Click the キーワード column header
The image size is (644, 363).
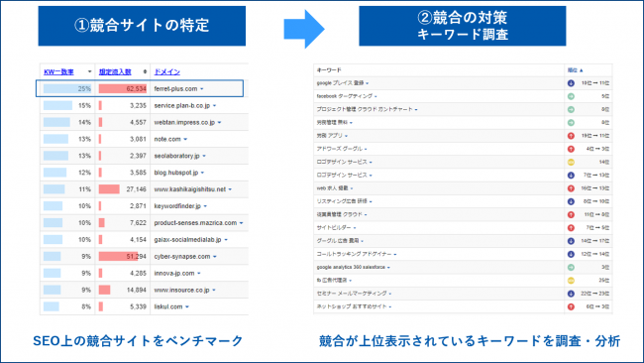pos(329,70)
